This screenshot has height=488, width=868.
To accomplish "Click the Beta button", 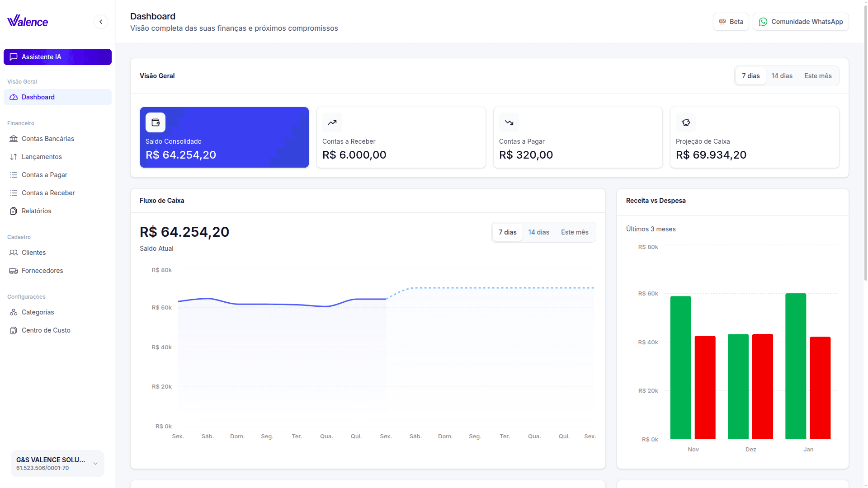I will [731, 21].
